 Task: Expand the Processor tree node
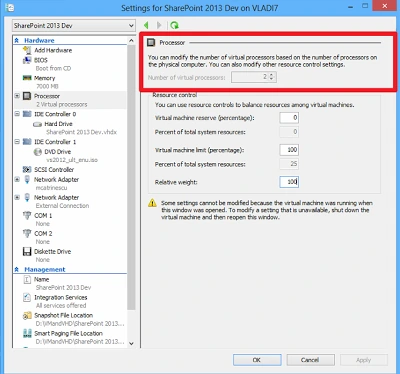coord(17,96)
